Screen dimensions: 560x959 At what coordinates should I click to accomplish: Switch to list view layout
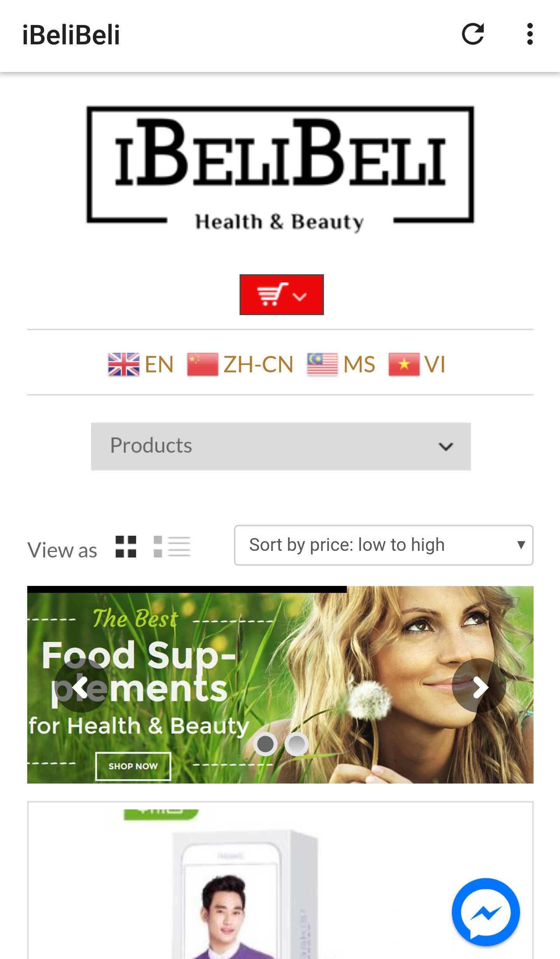tap(172, 547)
